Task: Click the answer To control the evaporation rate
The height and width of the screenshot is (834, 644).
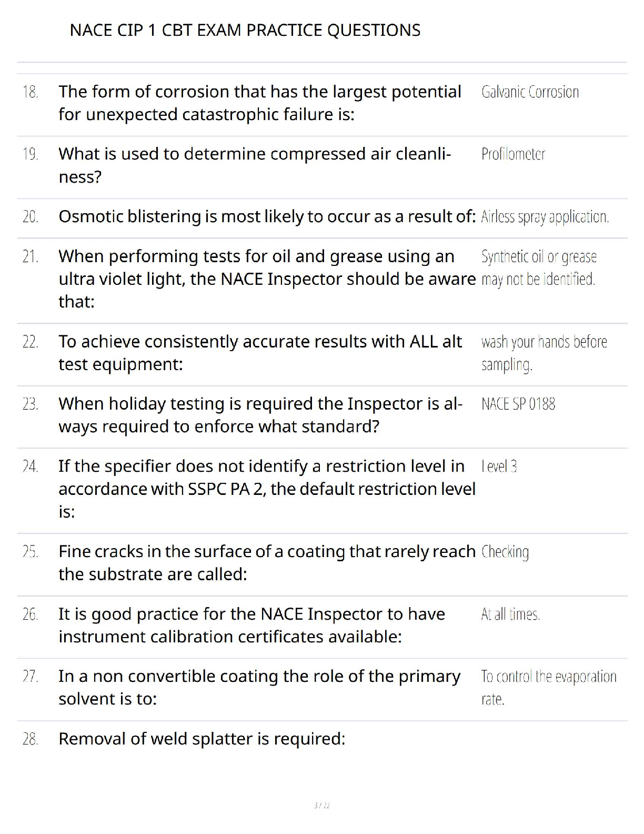Action: (549, 688)
